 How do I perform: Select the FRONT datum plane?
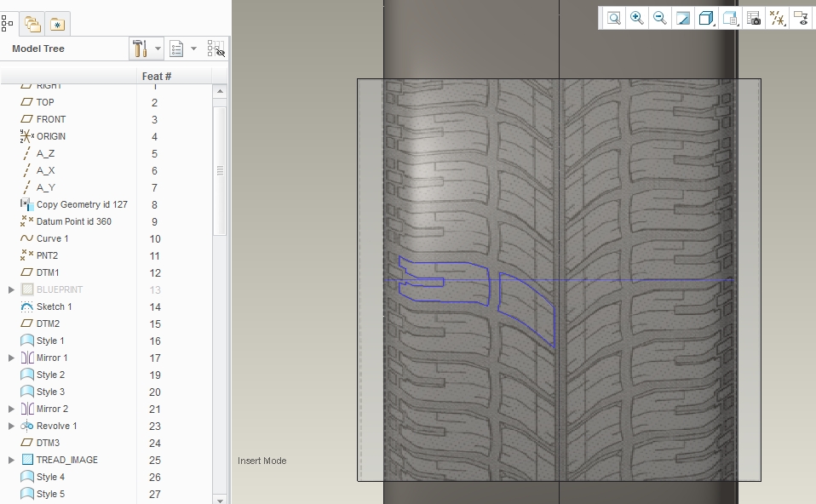coord(51,120)
